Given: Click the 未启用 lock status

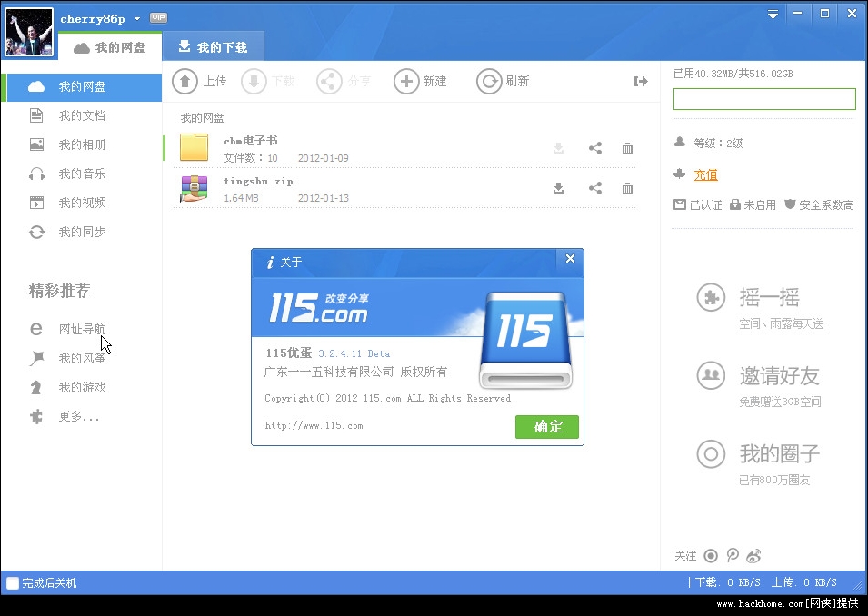Looking at the screenshot, I should tap(753, 204).
